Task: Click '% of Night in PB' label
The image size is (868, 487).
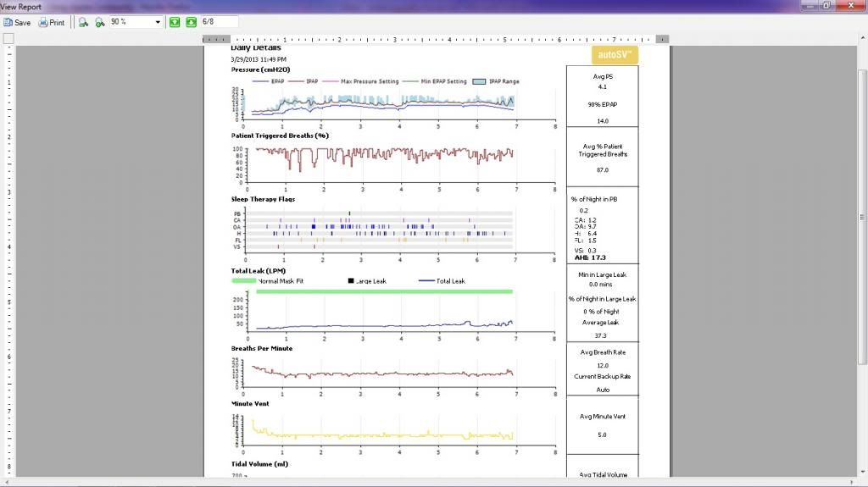Action: click(594, 199)
